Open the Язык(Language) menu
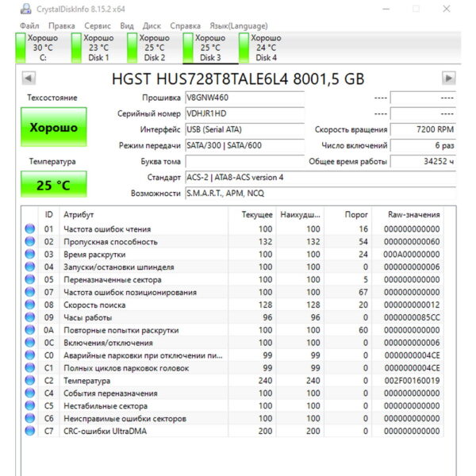This screenshot has width=476, height=476. coord(239,26)
